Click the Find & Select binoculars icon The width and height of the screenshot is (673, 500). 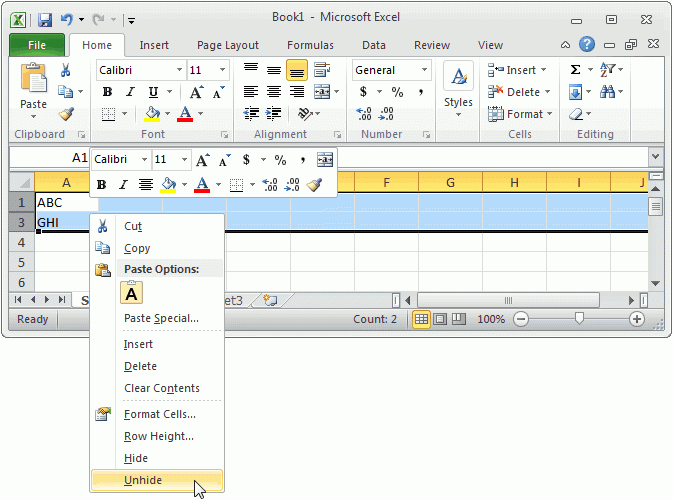pos(608,92)
